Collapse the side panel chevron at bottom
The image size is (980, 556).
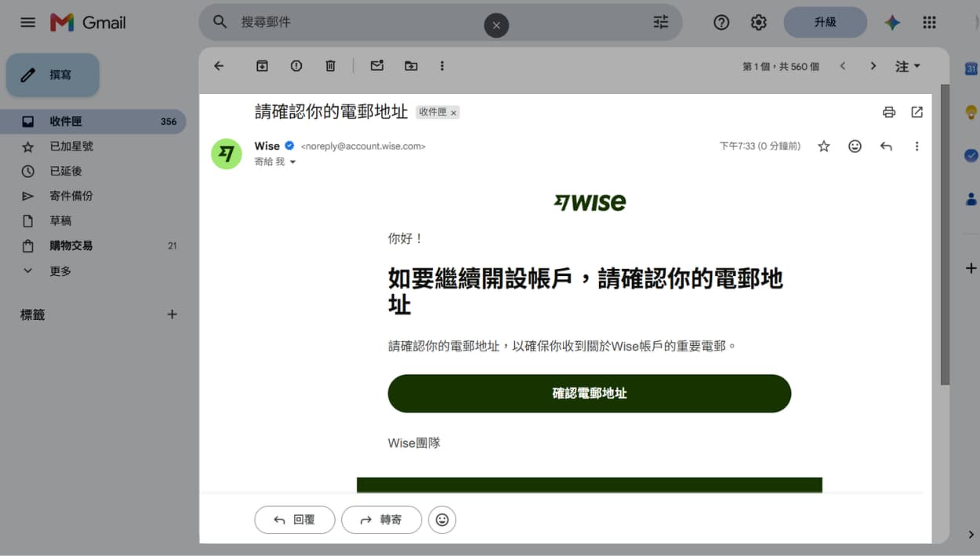click(x=971, y=535)
